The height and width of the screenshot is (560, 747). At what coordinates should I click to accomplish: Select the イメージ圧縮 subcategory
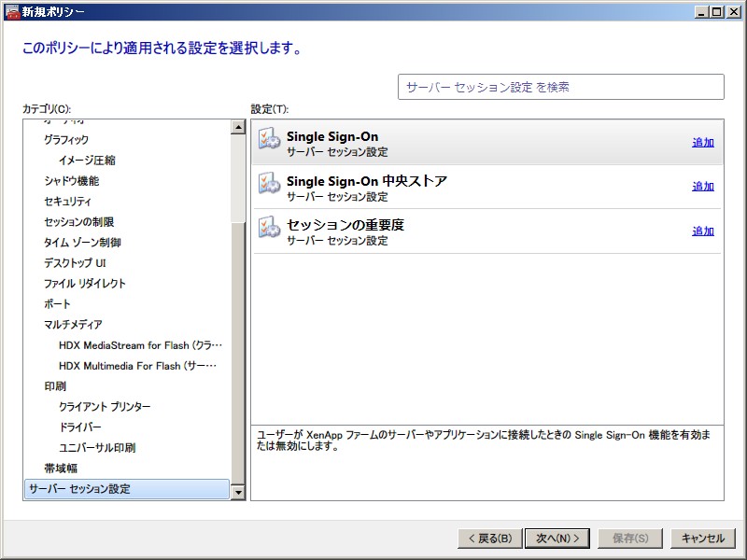[x=87, y=161]
